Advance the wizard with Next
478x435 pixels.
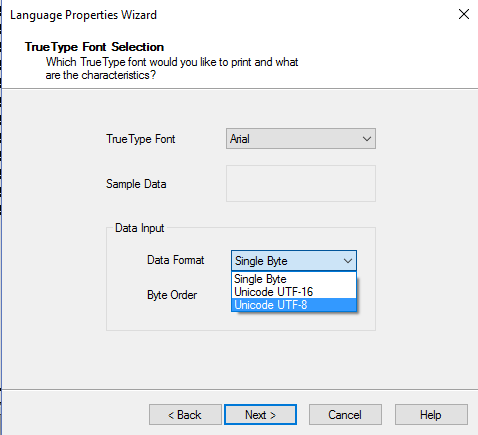[x=260, y=415]
